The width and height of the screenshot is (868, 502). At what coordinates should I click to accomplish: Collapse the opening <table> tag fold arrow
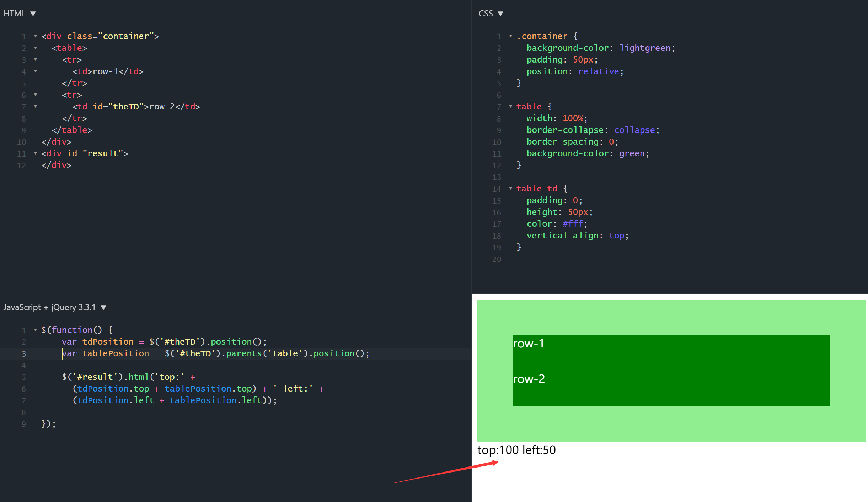(x=36, y=48)
